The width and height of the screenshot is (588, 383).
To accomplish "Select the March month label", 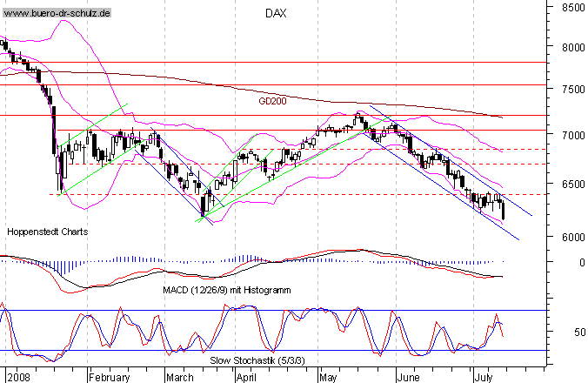I will 180,377.
